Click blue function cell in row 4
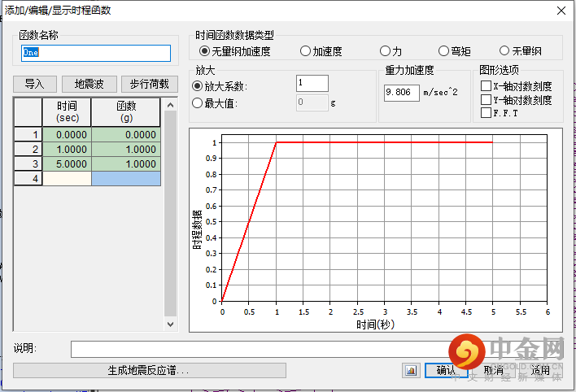 pyautogui.click(x=126, y=179)
